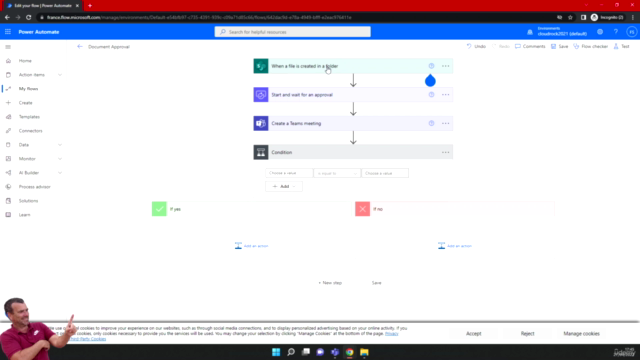Open the help question mark icon
This screenshot has height=360, width=640.
pyautogui.click(x=616, y=32)
